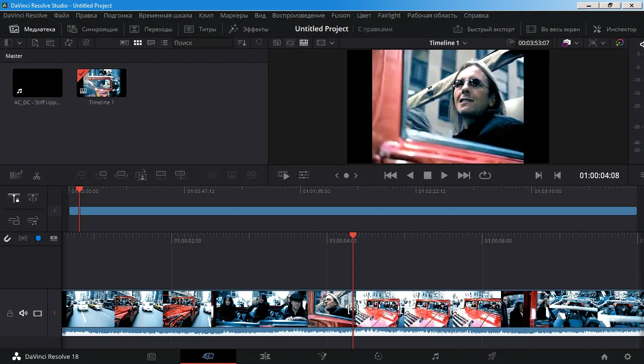Switch to the Color page
644x364 pixels.
click(378, 356)
